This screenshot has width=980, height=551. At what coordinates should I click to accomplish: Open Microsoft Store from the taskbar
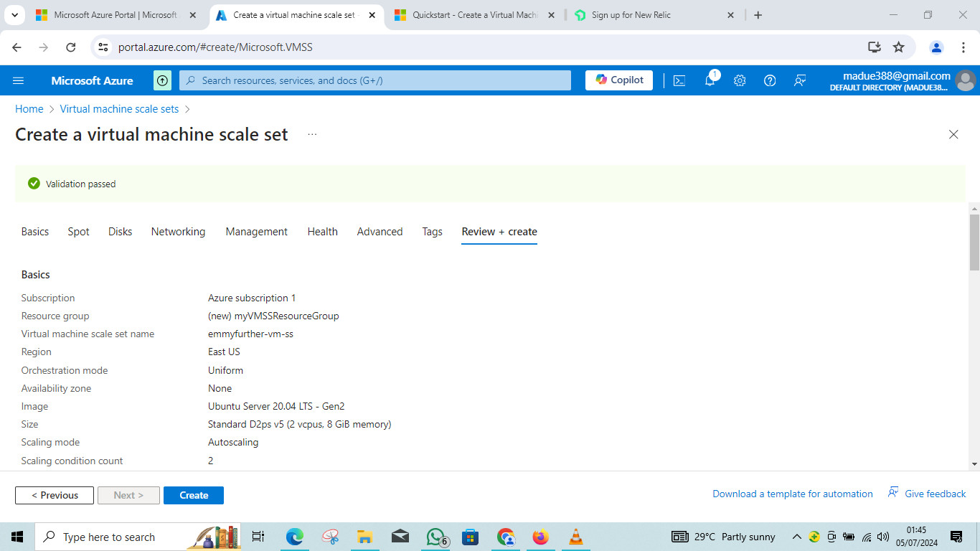[471, 537]
